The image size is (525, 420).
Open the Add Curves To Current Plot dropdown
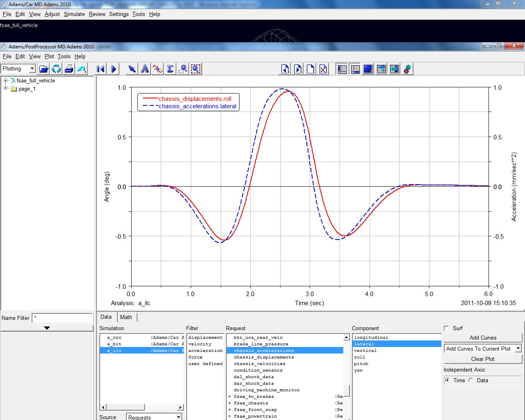click(518, 349)
